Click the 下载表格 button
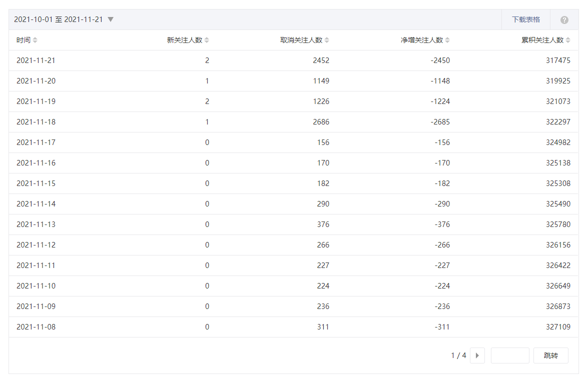Image resolution: width=588 pixels, height=390 pixels. [525, 19]
